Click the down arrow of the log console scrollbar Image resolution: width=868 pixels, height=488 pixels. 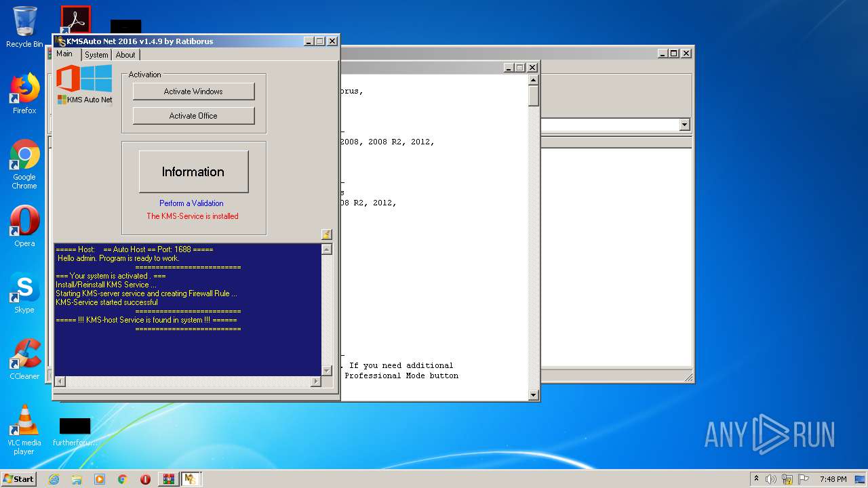(327, 370)
